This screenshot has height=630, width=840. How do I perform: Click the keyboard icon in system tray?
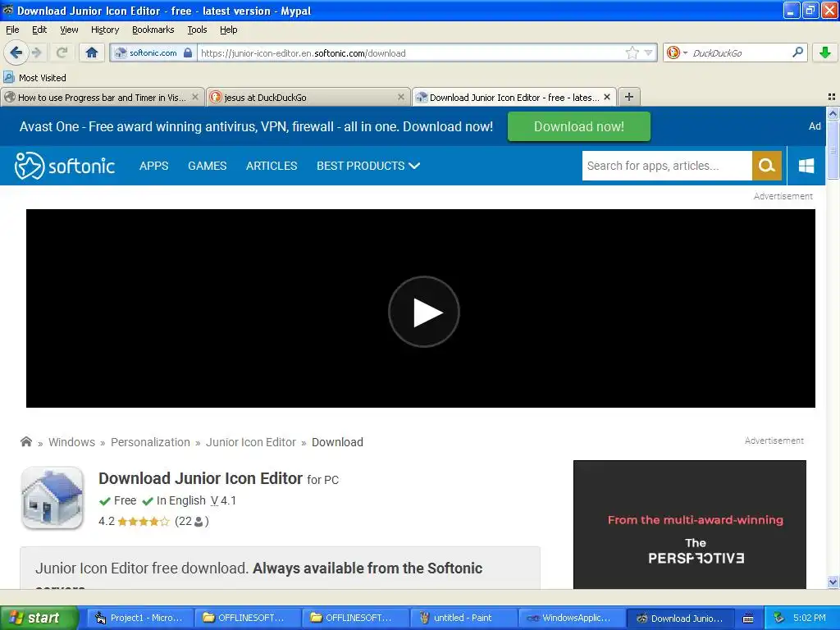tap(748, 619)
